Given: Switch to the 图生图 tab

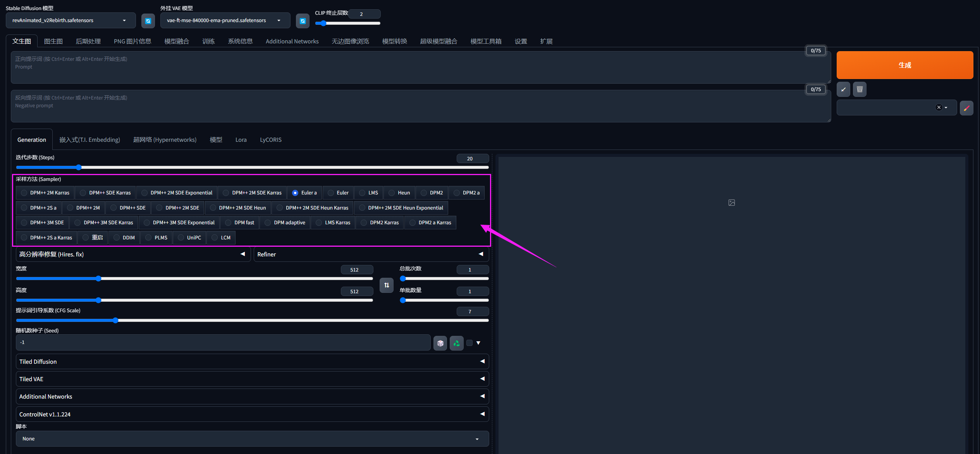Looking at the screenshot, I should point(53,41).
